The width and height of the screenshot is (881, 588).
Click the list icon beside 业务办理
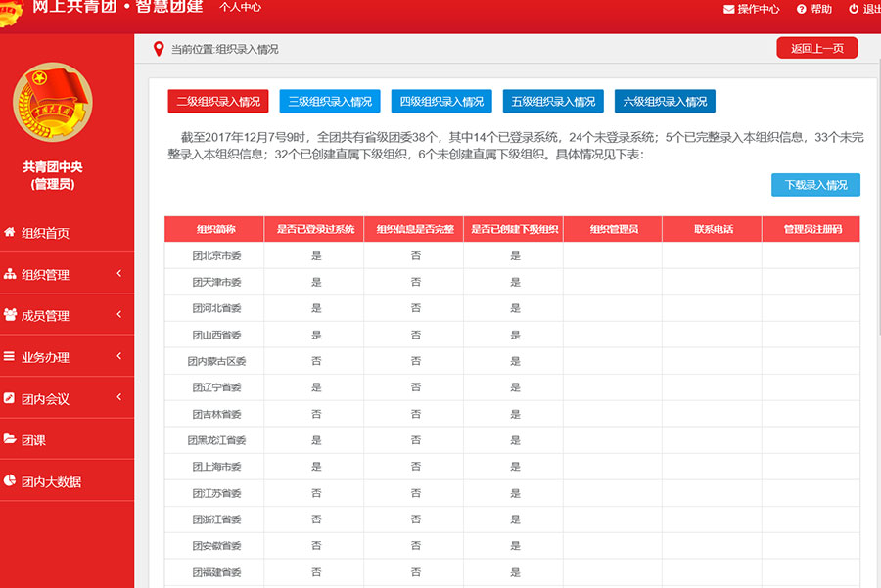coord(10,357)
